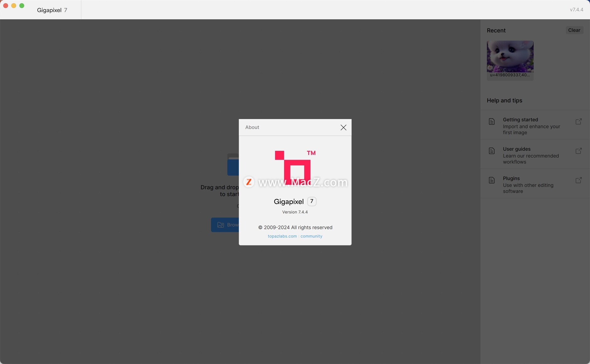
Task: Click the Help and tips heading
Action: click(x=504, y=100)
